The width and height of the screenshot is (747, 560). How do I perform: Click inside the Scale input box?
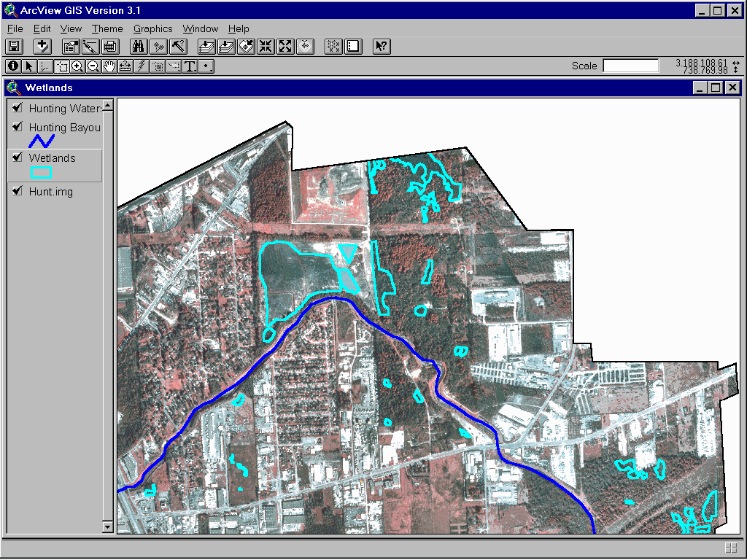[x=630, y=66]
